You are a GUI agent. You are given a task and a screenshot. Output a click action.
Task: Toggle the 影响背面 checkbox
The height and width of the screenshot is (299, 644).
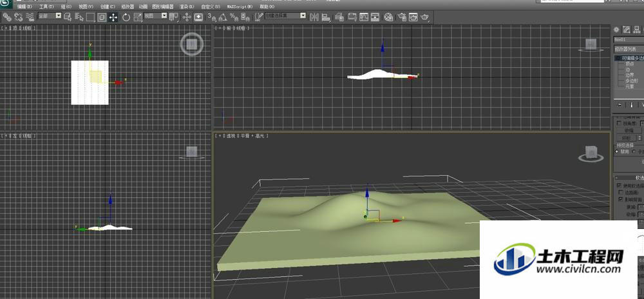621,198
